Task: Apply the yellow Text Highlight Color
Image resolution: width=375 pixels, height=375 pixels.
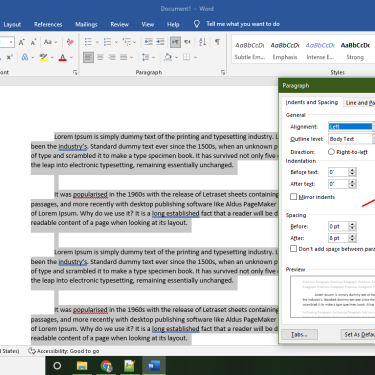Action: pyautogui.click(x=43, y=57)
